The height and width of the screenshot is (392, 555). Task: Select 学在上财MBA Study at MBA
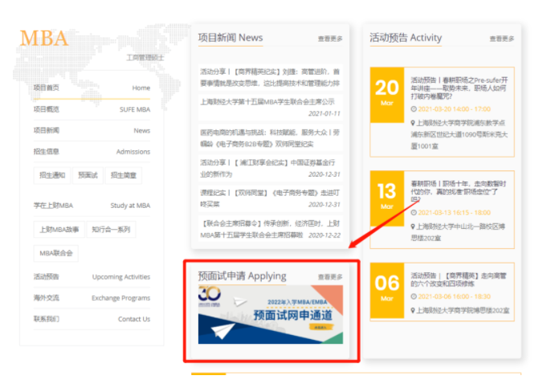92,206
